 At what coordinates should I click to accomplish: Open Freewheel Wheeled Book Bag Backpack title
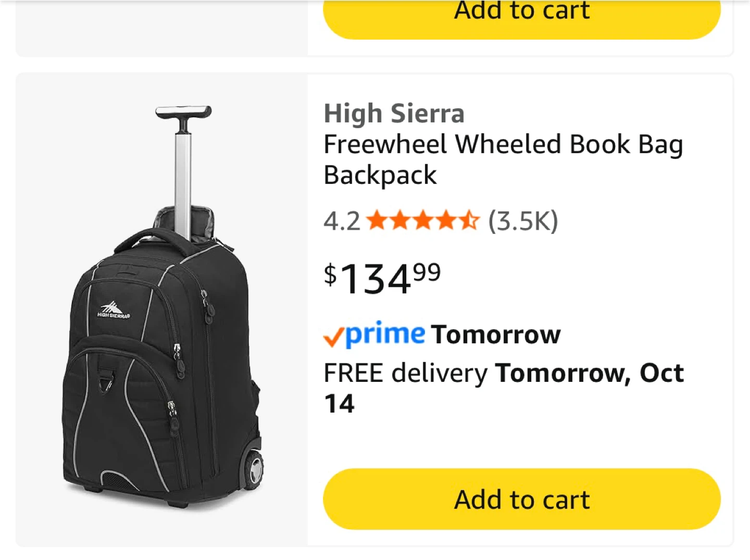(x=503, y=159)
